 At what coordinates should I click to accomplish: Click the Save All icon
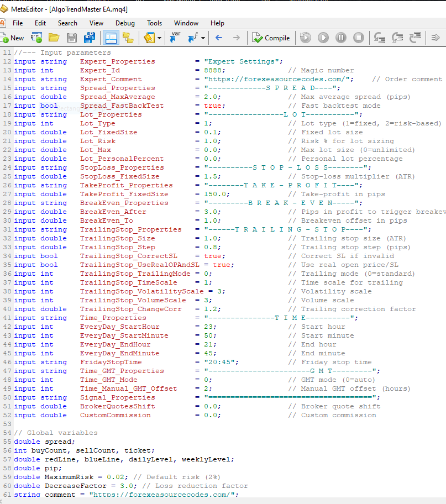89,38
